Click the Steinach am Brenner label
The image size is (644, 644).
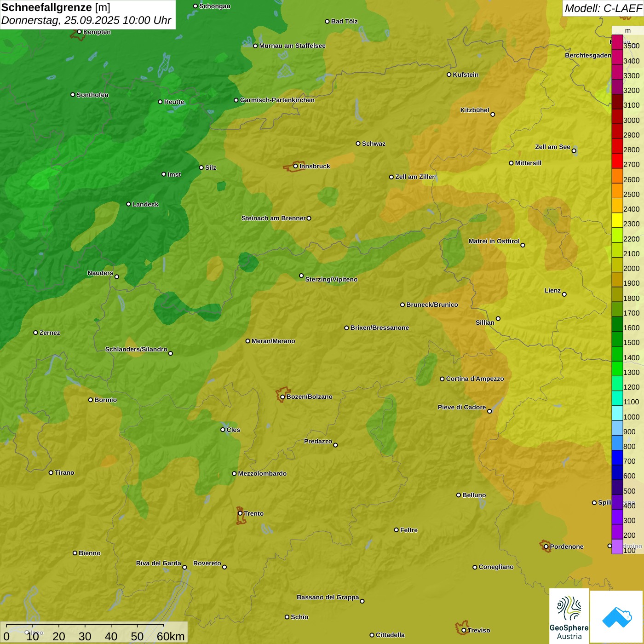274,218
